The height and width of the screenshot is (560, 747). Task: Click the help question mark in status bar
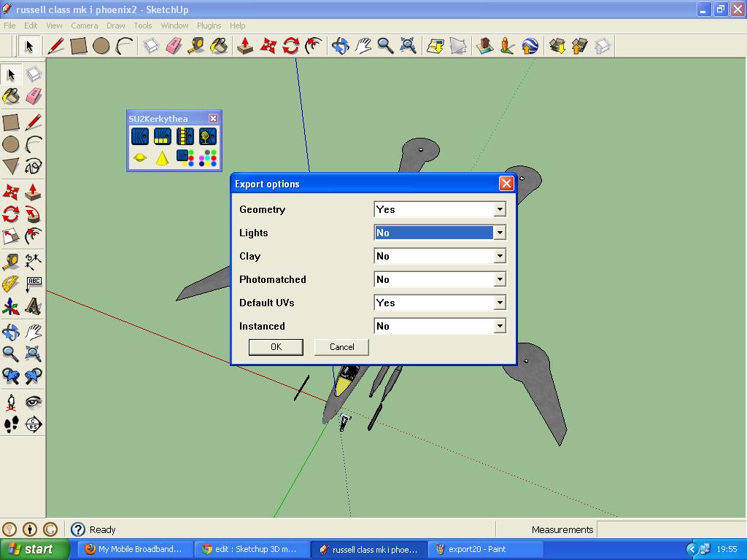77,529
